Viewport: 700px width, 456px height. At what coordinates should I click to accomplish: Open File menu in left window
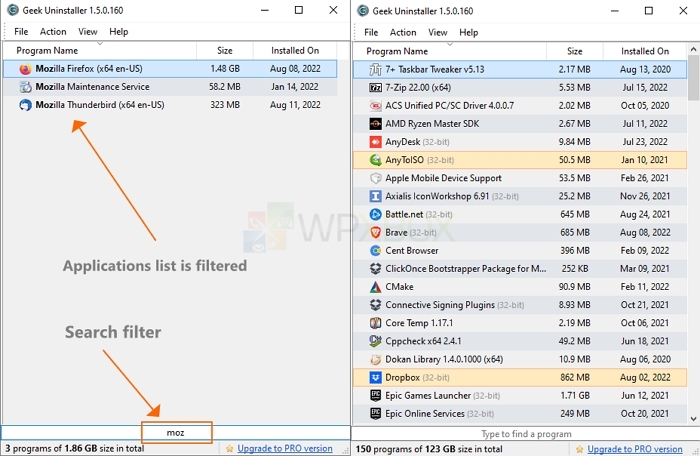coord(21,32)
